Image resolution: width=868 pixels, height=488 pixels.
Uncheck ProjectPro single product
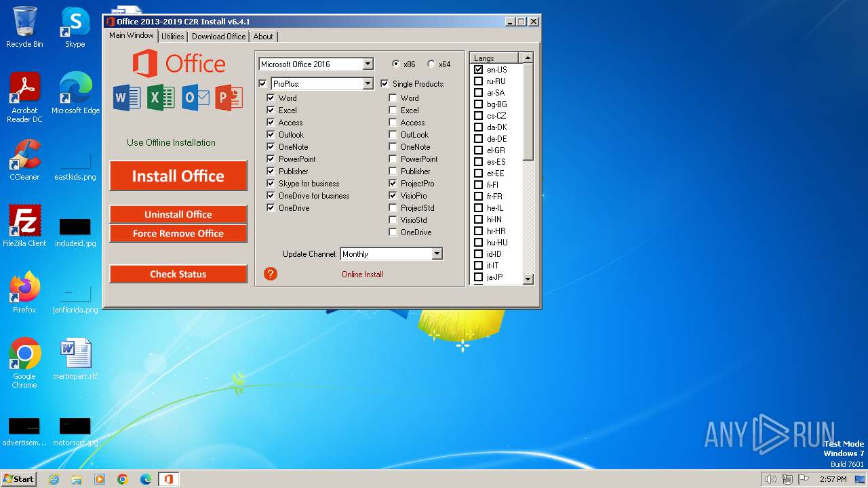(x=393, y=183)
